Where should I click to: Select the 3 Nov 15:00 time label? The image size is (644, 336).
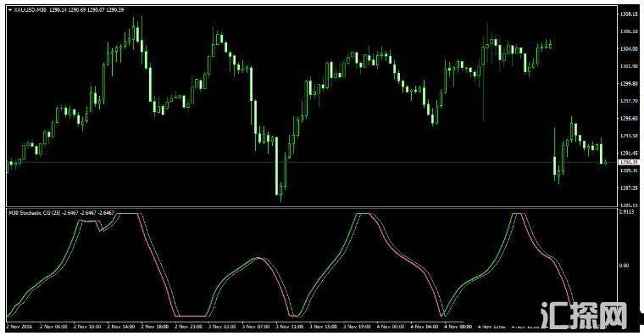[x=323, y=327]
